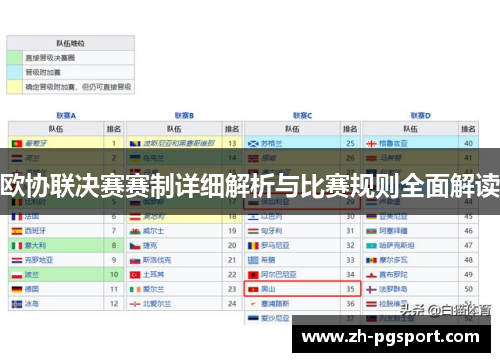Click rank cell 1 in 联赛A

[114, 144]
